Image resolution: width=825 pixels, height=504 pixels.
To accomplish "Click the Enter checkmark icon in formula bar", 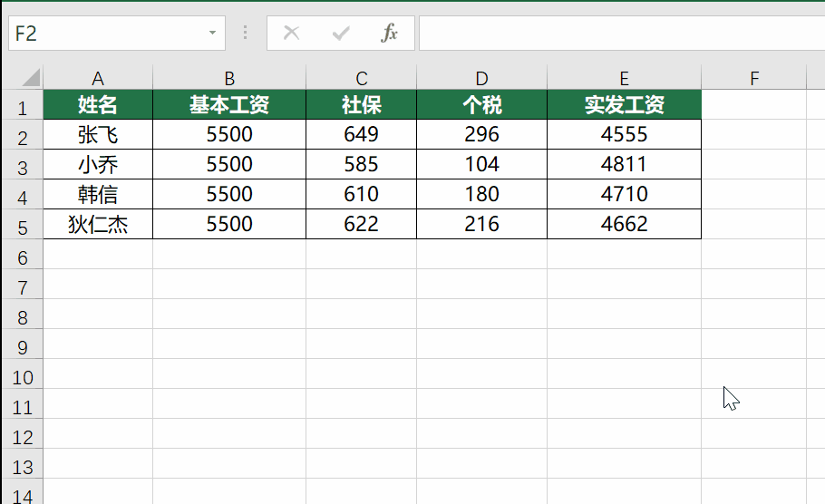I will pos(341,34).
